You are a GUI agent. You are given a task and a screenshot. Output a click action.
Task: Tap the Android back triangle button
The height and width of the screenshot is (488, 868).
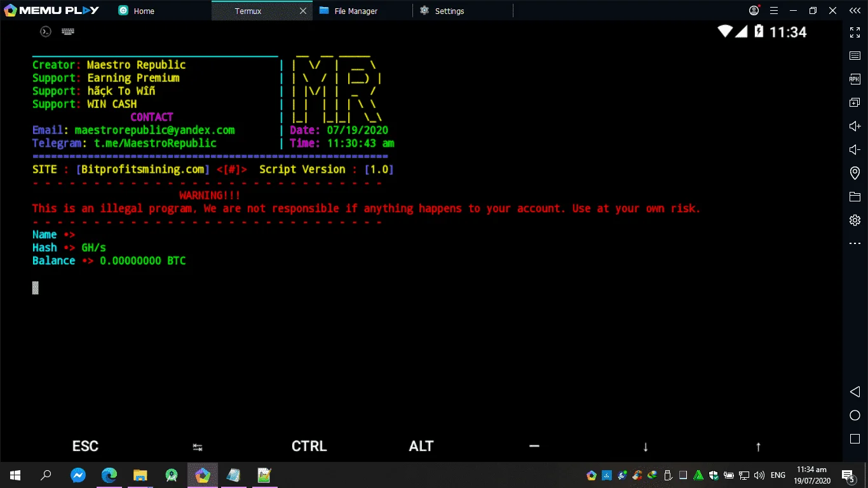tap(855, 392)
